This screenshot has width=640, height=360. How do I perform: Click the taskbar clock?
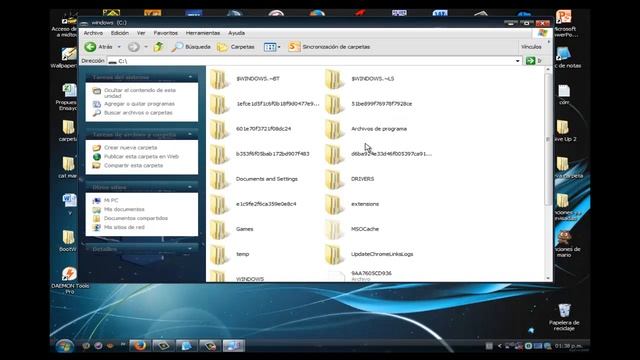(569, 346)
